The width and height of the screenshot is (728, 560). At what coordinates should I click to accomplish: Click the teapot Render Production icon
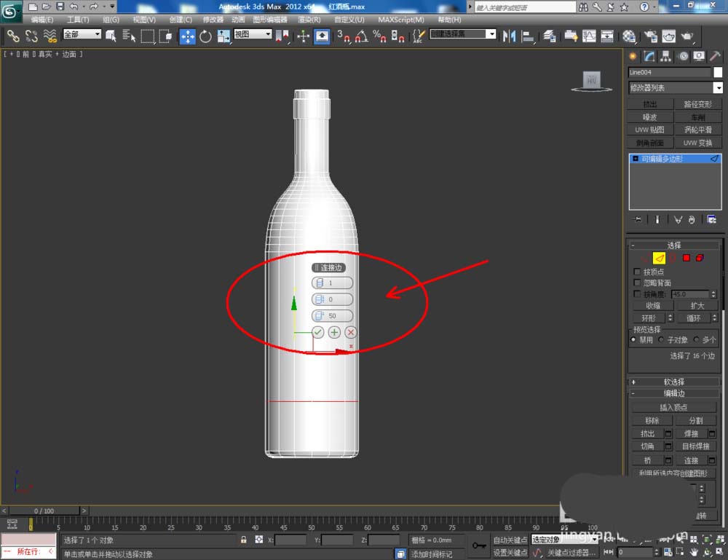(687, 36)
